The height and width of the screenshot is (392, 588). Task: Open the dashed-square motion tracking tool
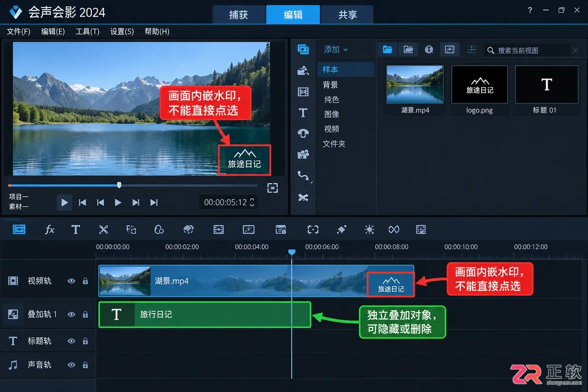point(313,229)
